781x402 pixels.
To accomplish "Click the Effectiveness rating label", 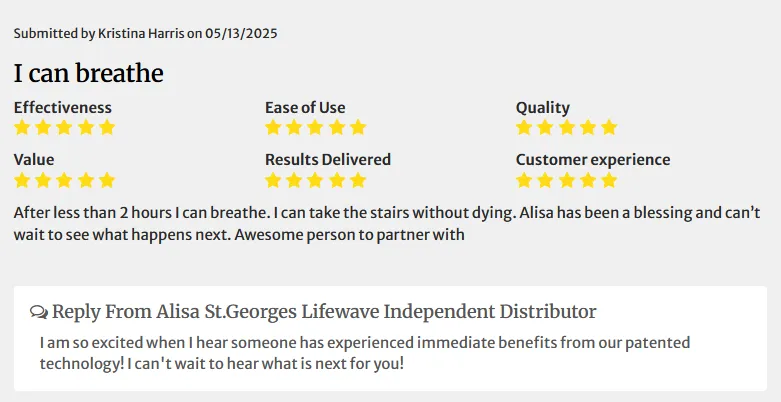I will pos(63,108).
